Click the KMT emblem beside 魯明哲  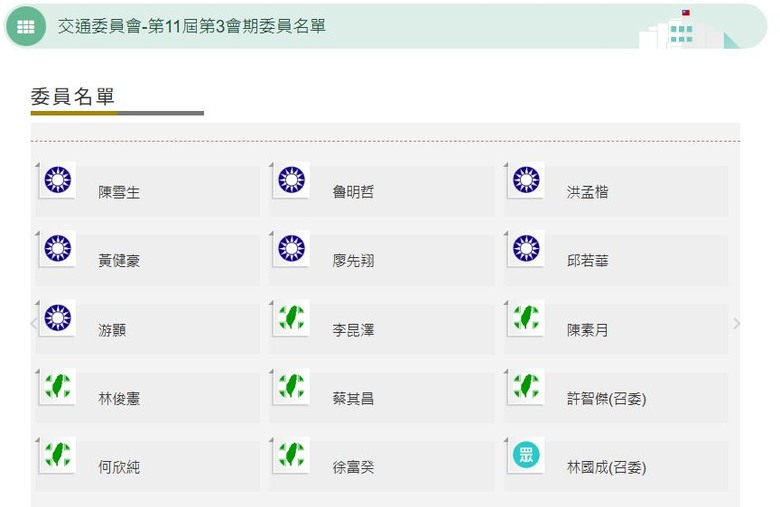[x=292, y=180]
